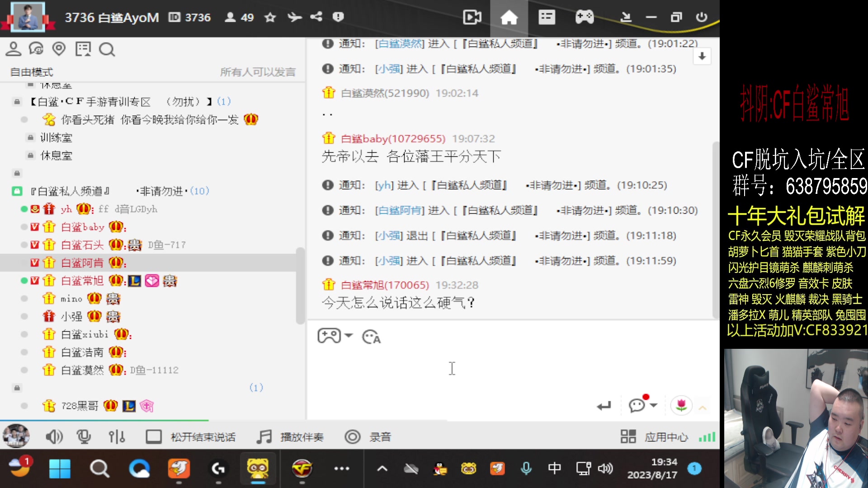Open the contacts icon in the sidebar toolbar
Image resolution: width=868 pixels, height=488 pixels.
click(x=14, y=49)
